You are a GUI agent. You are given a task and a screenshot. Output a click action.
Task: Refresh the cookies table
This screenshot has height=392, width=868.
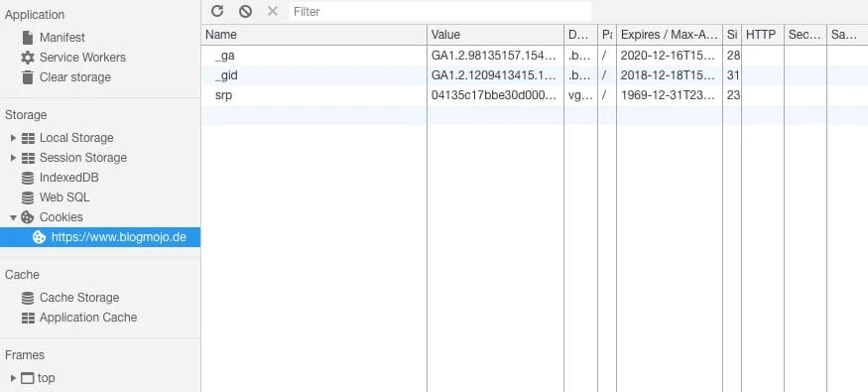tap(217, 11)
